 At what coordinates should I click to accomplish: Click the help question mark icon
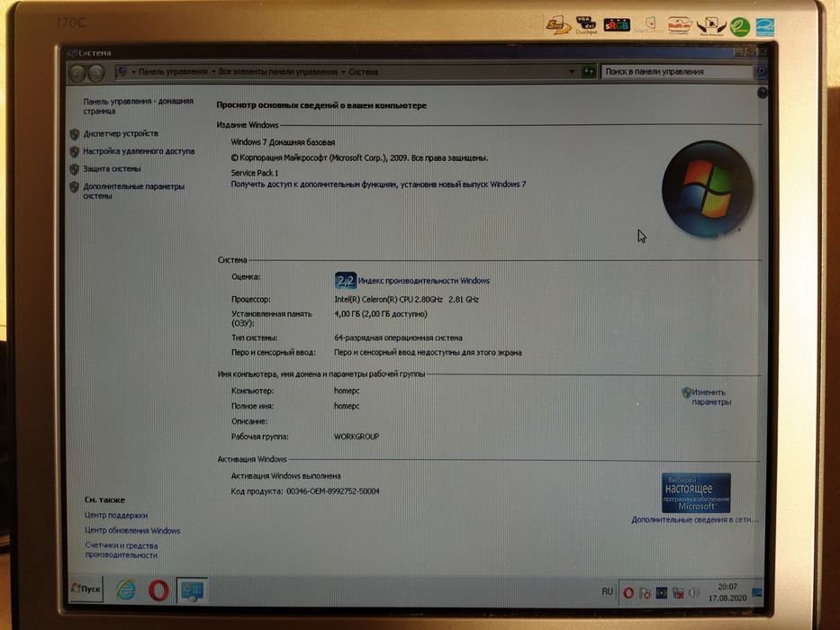pyautogui.click(x=763, y=93)
